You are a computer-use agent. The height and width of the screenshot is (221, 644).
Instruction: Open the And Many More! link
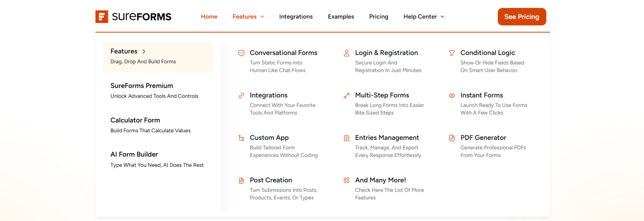[x=380, y=180]
